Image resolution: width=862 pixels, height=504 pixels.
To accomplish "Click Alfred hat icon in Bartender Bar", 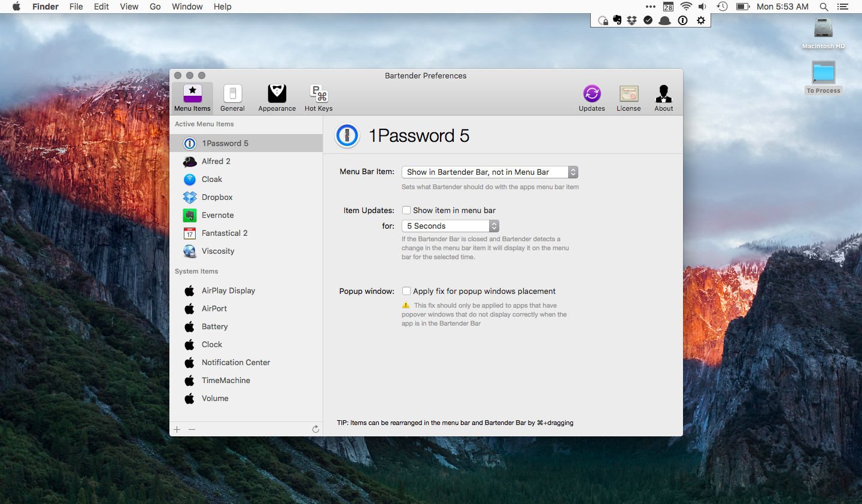I will [664, 20].
